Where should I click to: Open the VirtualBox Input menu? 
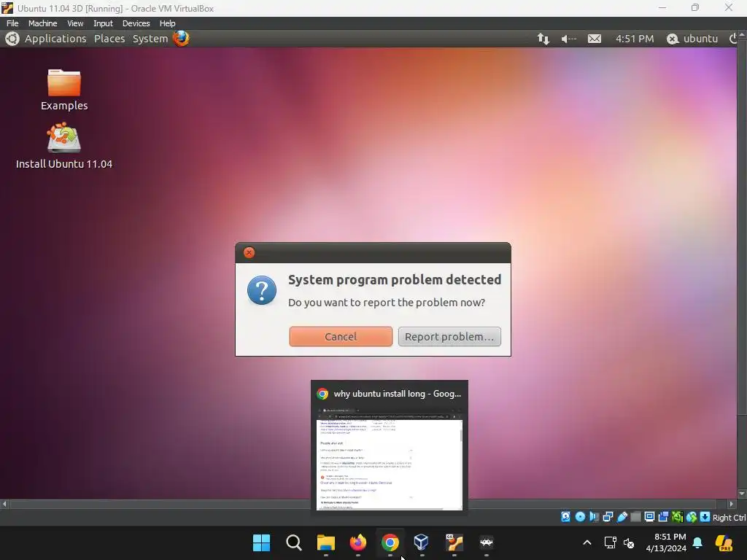pyautogui.click(x=103, y=23)
